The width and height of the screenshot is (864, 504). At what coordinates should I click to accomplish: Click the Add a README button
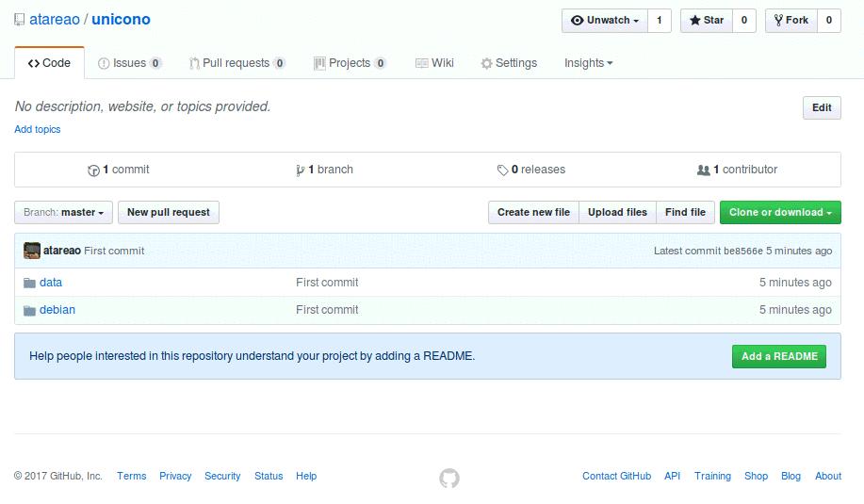point(779,356)
